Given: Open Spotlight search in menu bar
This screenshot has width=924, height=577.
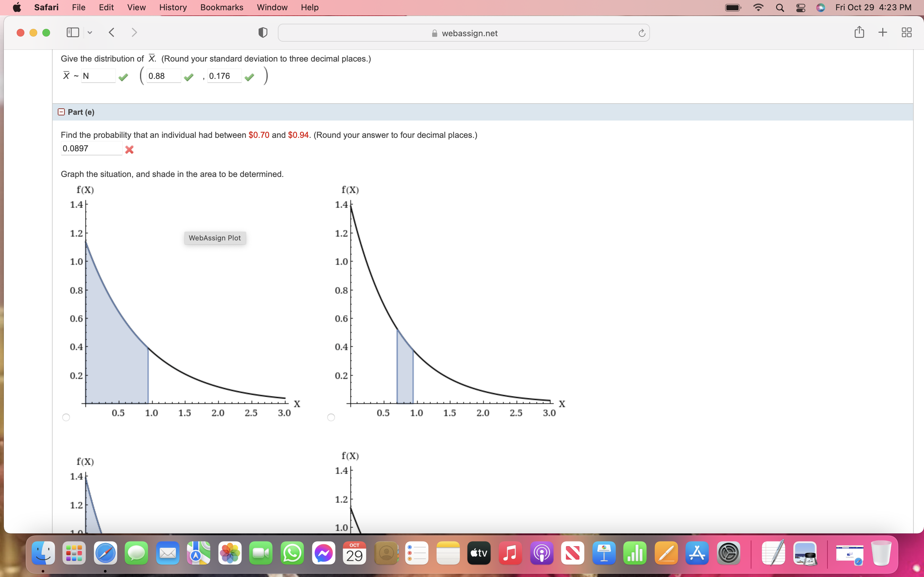Looking at the screenshot, I should coord(780,8).
